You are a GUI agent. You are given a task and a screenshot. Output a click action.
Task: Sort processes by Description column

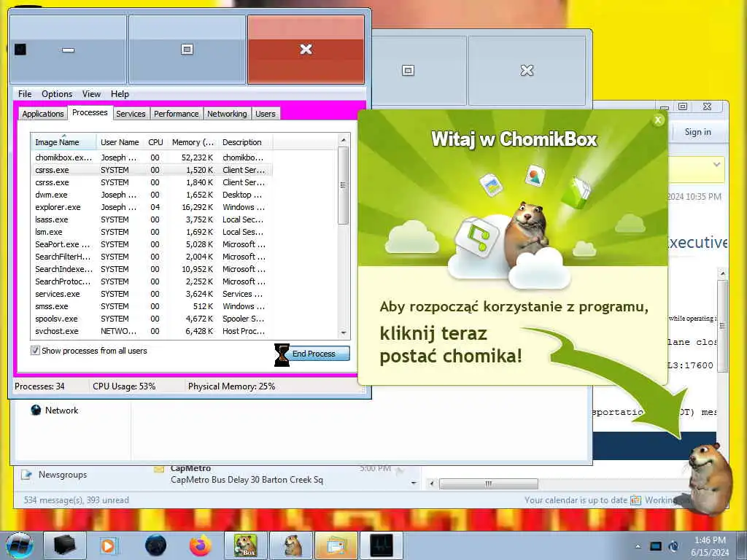tap(245, 142)
